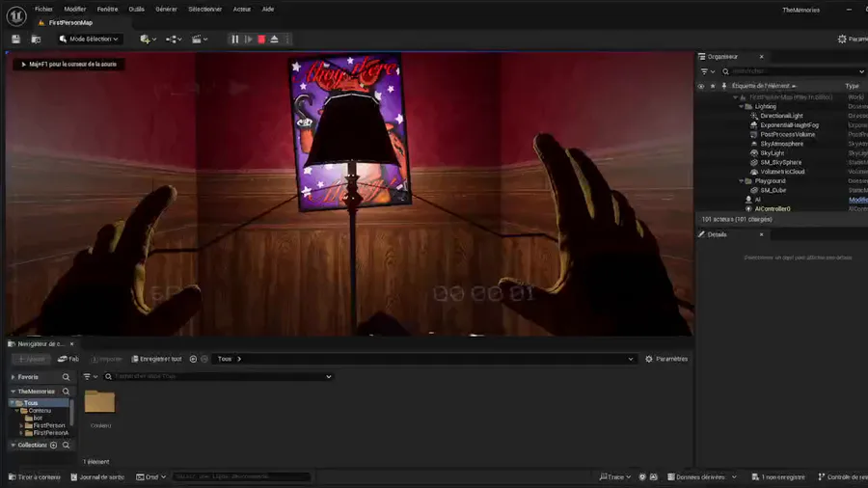Search within Favoris magnifier icon
This screenshot has width=868, height=488.
click(x=66, y=377)
